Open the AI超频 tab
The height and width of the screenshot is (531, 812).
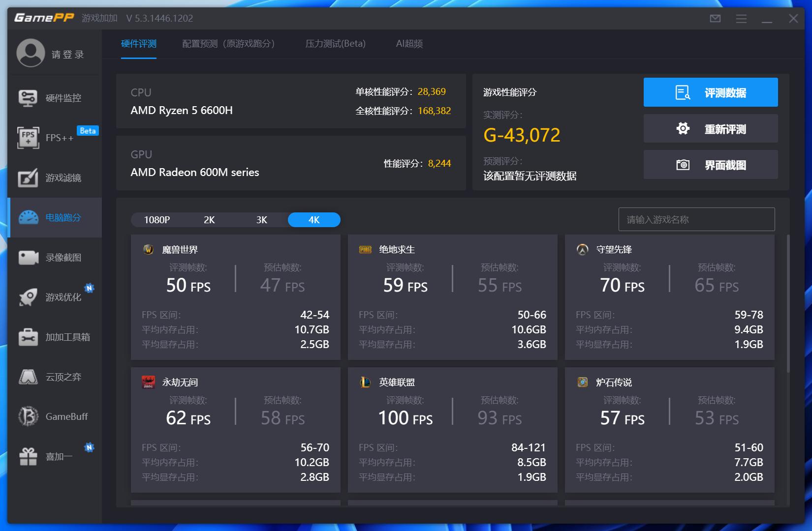click(409, 44)
